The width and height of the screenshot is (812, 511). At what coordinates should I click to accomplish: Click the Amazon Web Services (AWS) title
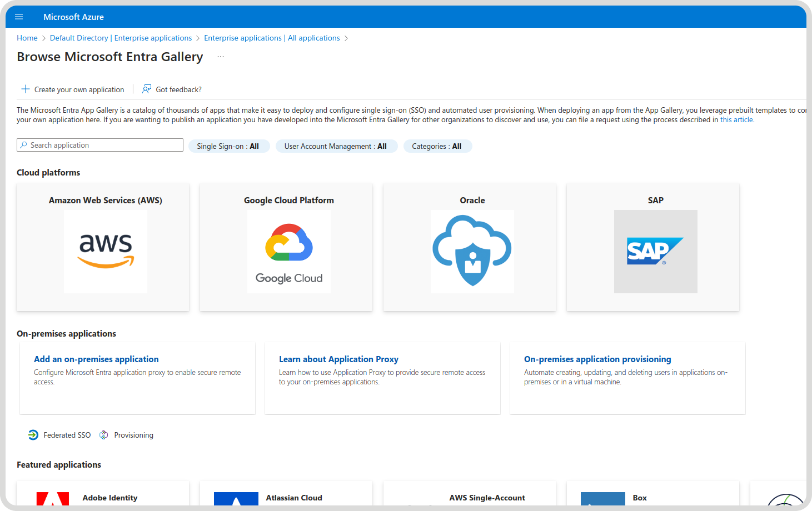[106, 200]
